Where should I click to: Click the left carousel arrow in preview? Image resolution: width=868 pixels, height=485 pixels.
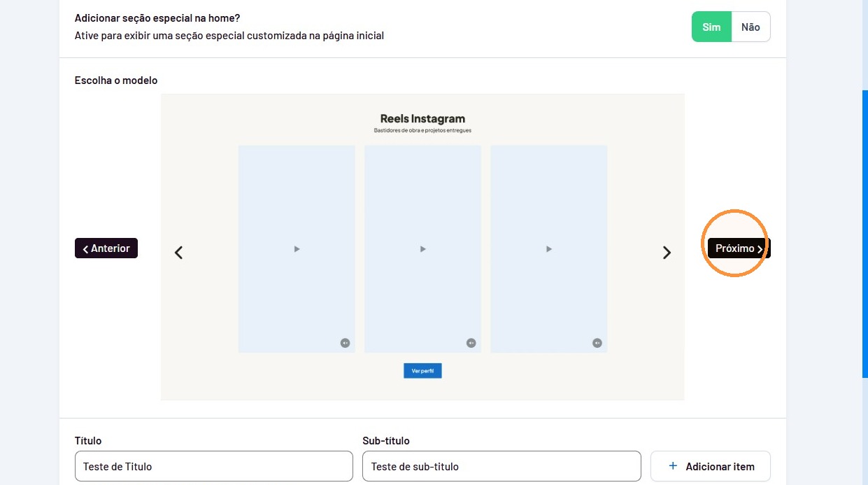coord(178,253)
